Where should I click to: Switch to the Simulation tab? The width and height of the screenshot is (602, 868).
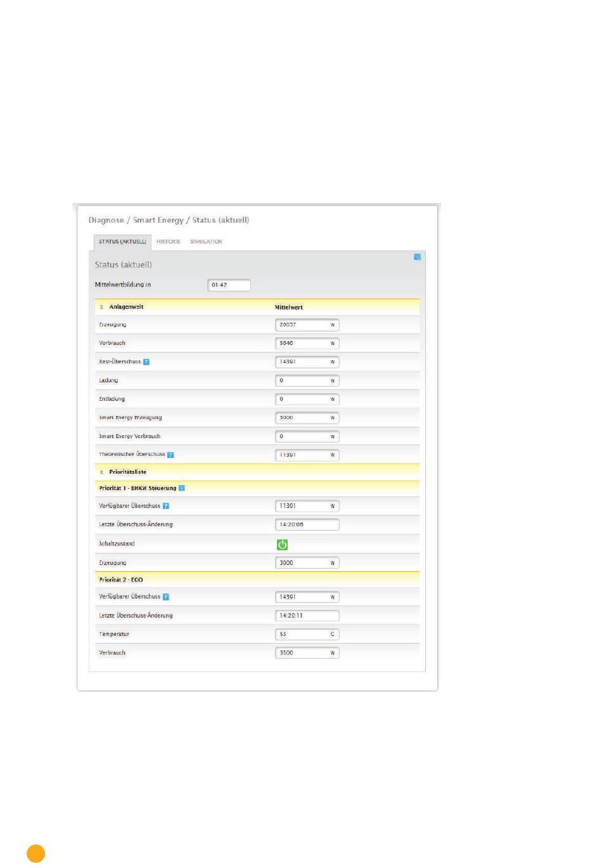click(207, 242)
